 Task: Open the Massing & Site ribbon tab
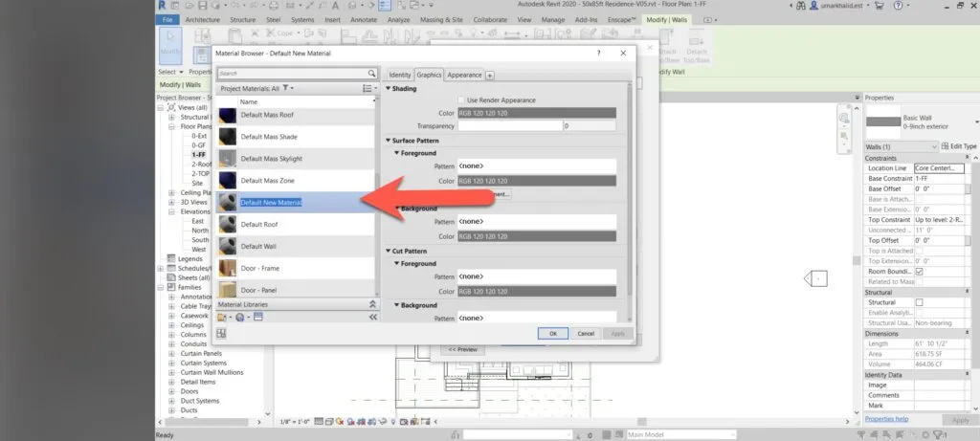[x=441, y=20]
